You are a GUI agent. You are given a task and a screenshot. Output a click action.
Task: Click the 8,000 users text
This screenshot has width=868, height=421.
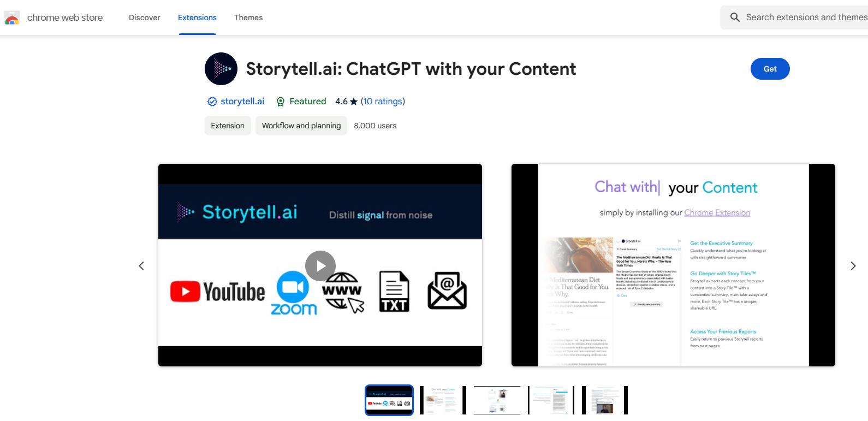375,126
